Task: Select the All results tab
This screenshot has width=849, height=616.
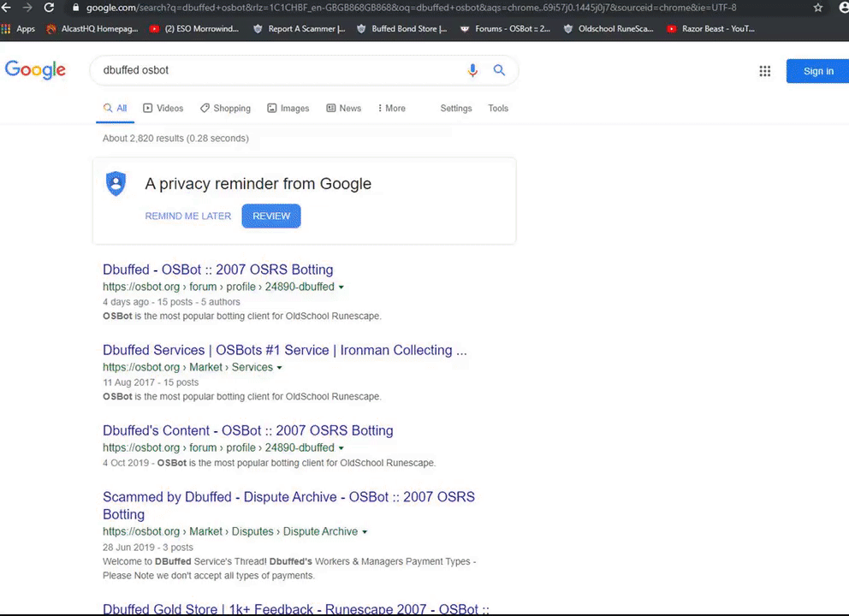Action: (115, 109)
